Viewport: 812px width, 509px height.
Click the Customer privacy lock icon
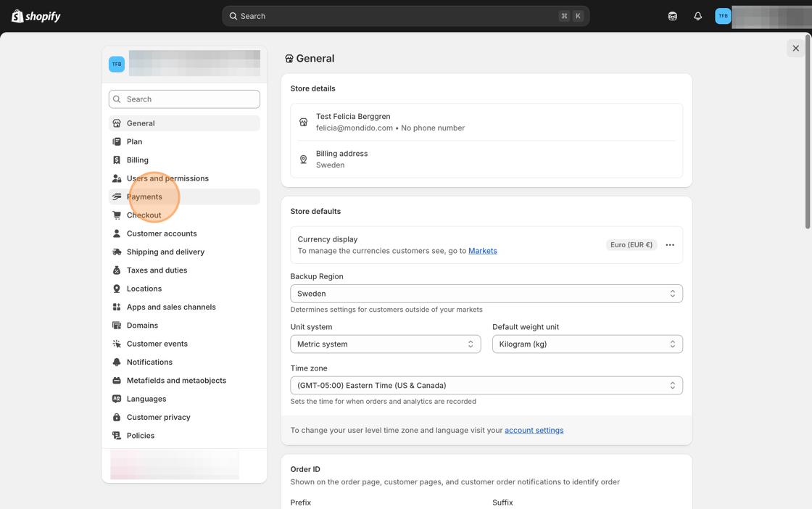(117, 418)
